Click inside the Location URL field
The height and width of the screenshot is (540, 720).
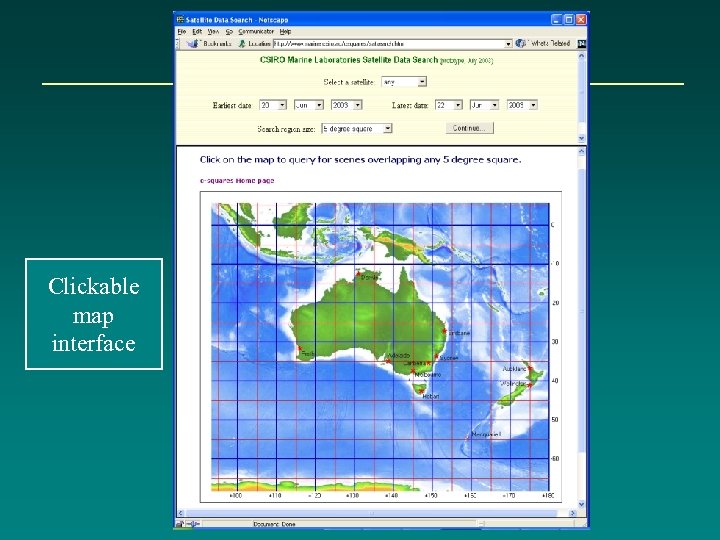point(389,44)
